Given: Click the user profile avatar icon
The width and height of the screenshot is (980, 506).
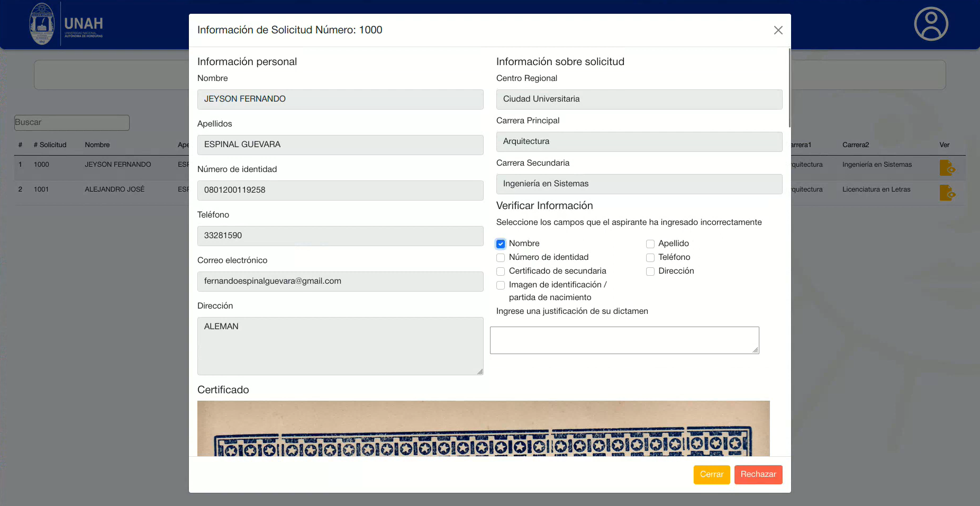Looking at the screenshot, I should pos(931,24).
